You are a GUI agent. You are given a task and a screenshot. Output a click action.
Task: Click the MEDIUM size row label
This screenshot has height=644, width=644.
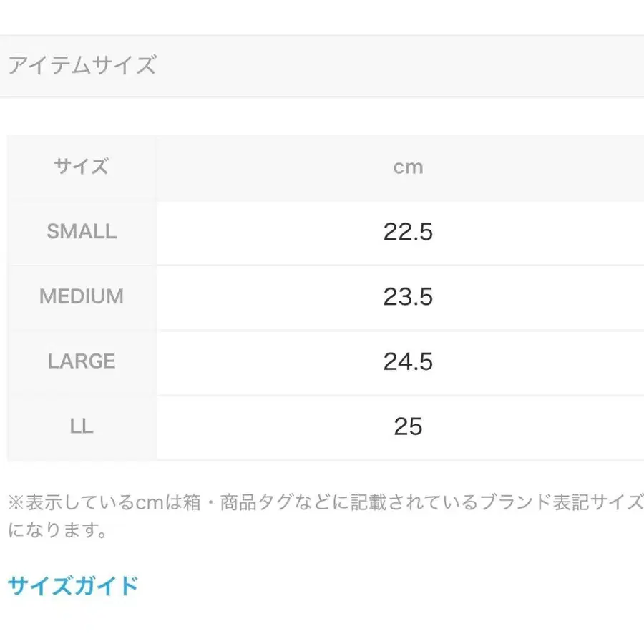pos(82,296)
